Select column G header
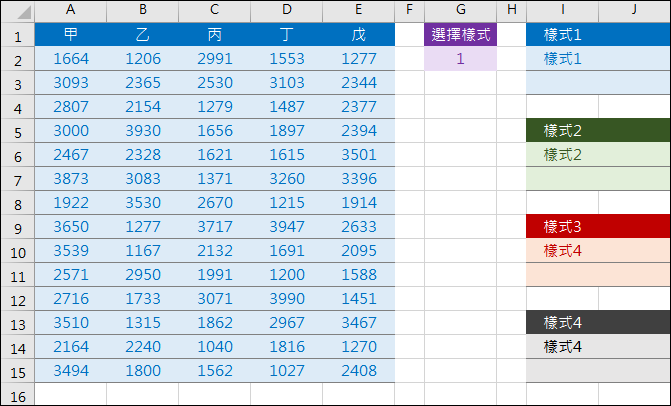671x406 pixels. (x=460, y=11)
